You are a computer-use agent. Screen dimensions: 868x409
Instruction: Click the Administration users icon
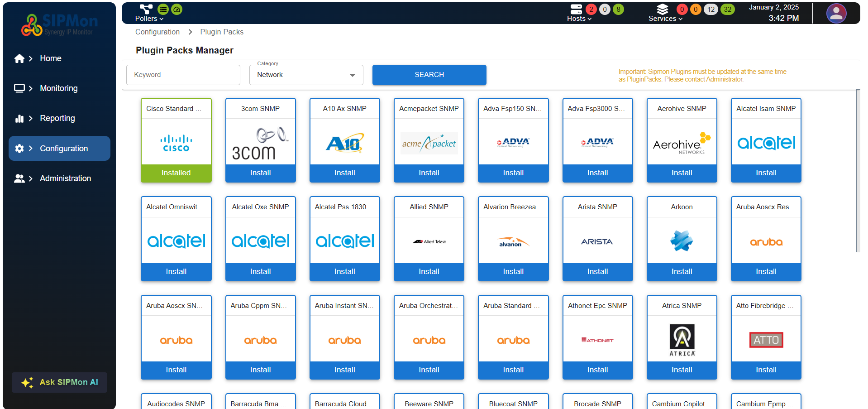pos(19,178)
